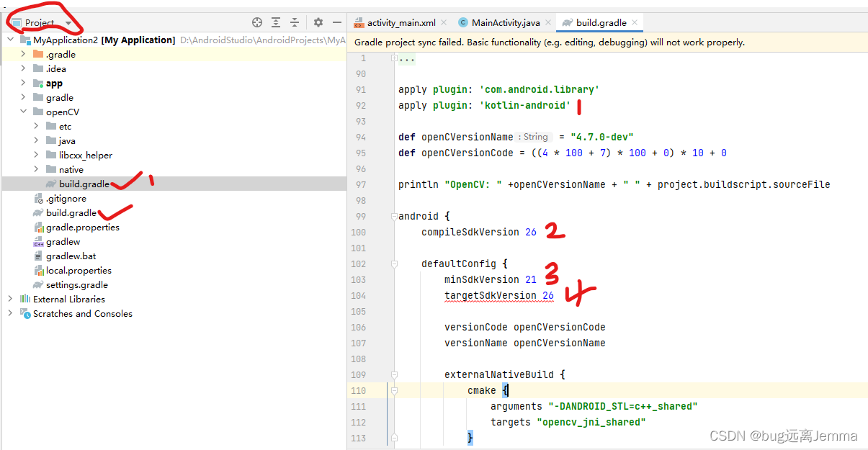Fold the android block at line 99
Screen dimensions: 868x450
point(394,216)
